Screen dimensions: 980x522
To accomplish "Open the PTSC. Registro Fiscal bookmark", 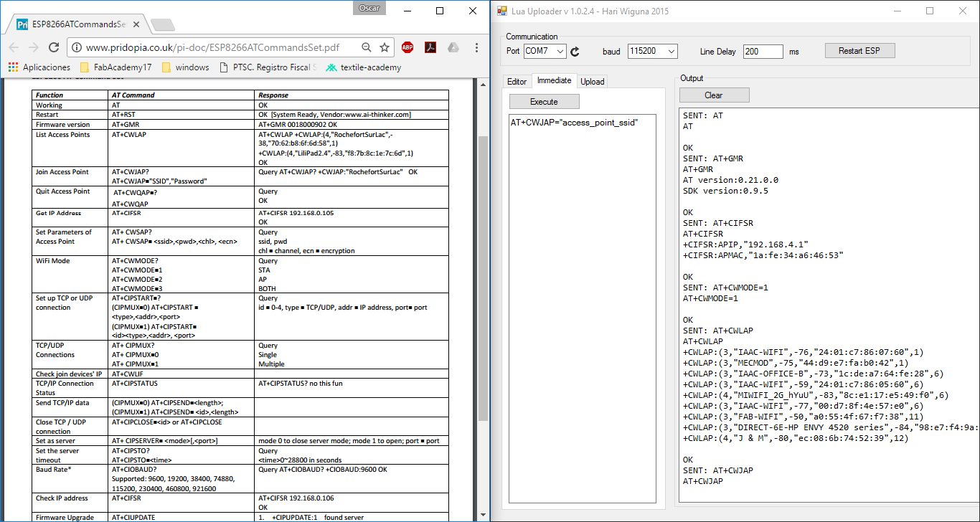I will pos(267,67).
